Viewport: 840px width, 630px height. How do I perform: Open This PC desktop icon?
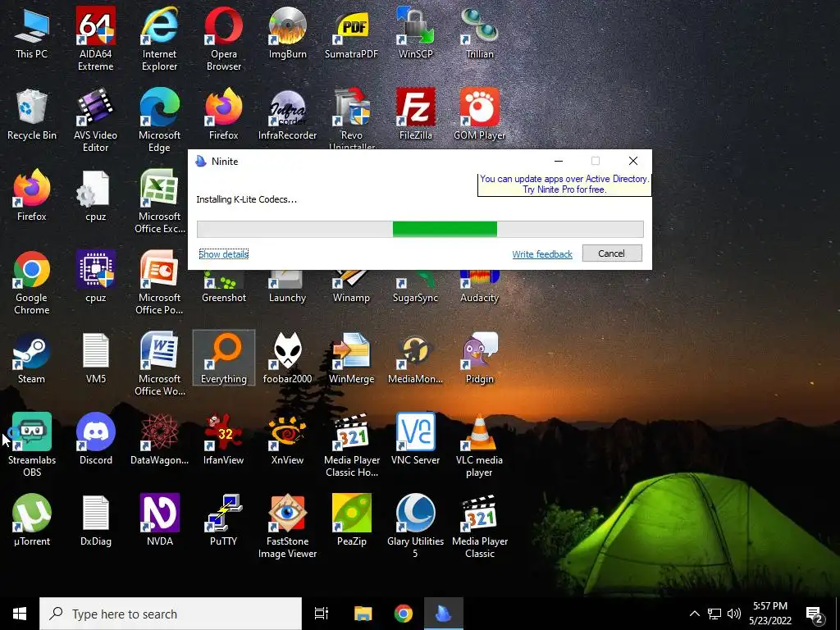click(x=32, y=33)
